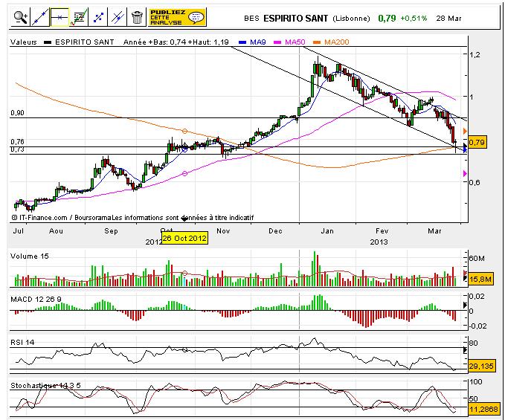505x420 pixels.
Task: Click the 0,76 horizontal level label
Action: (x=17, y=142)
